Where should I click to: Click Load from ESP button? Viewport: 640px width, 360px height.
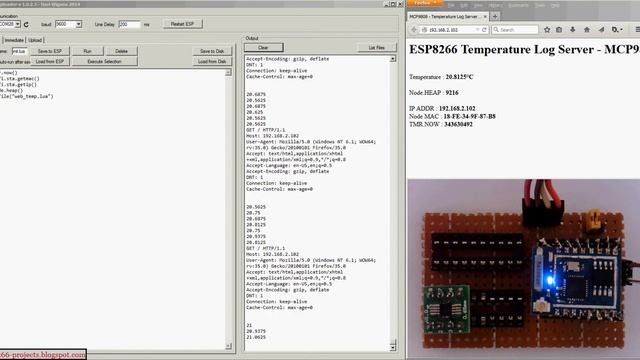(x=50, y=62)
